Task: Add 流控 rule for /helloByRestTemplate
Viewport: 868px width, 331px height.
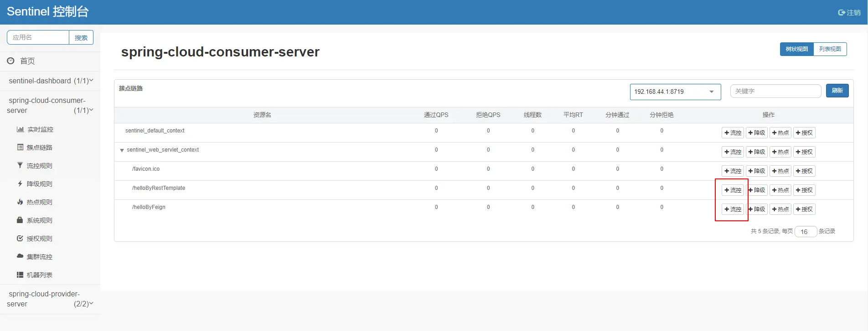Action: click(733, 190)
